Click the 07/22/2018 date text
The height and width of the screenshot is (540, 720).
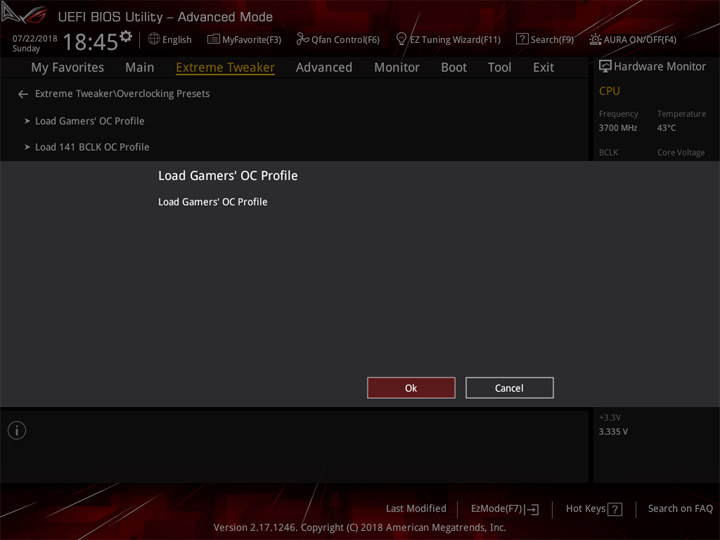click(35, 39)
